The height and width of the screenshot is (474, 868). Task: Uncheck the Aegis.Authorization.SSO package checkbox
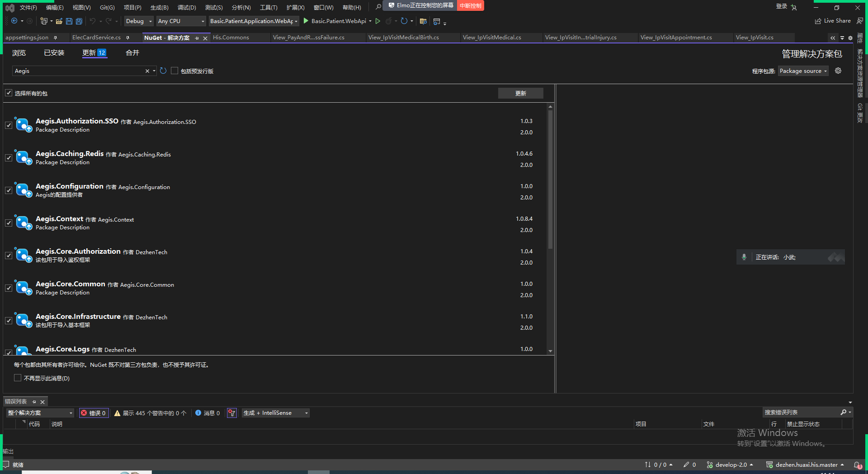pos(9,125)
